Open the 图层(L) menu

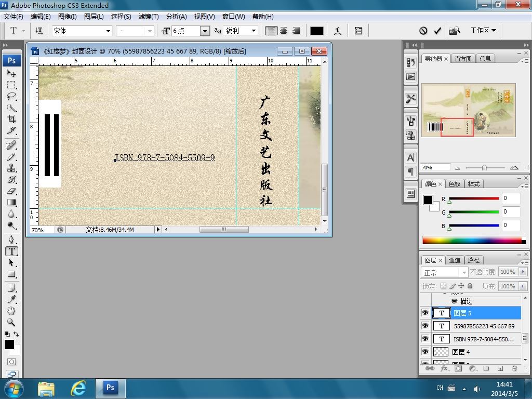[94, 16]
